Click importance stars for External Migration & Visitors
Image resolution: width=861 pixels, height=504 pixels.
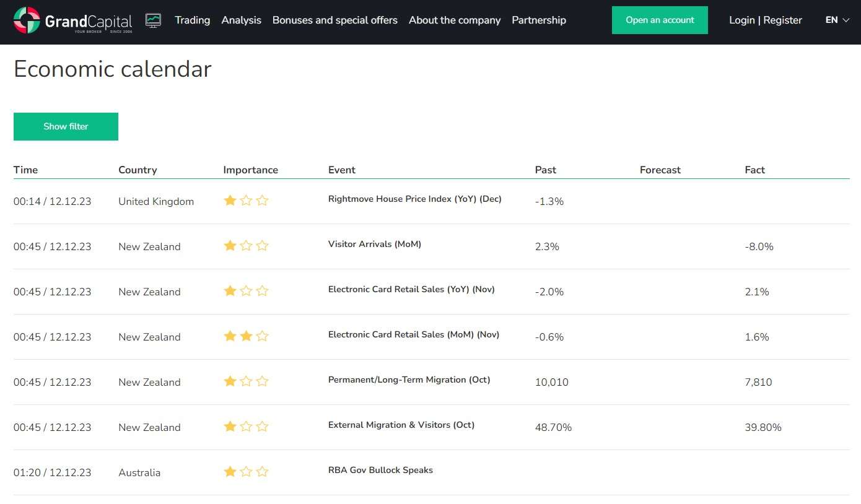click(x=246, y=426)
